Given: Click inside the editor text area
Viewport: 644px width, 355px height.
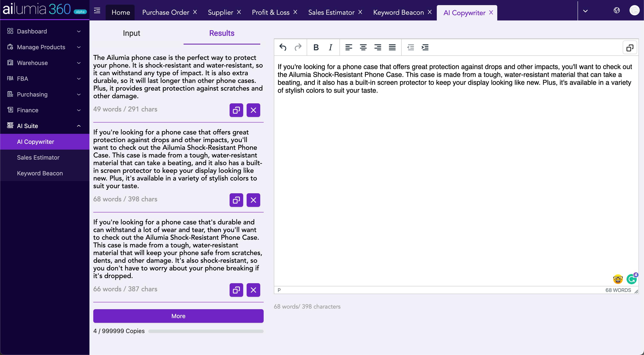Looking at the screenshot, I should coord(456,171).
